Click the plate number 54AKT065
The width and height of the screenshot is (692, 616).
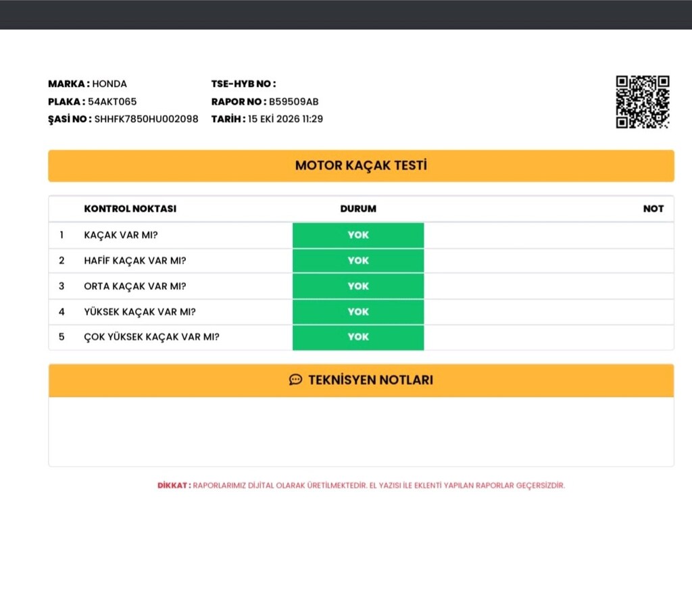[112, 101]
